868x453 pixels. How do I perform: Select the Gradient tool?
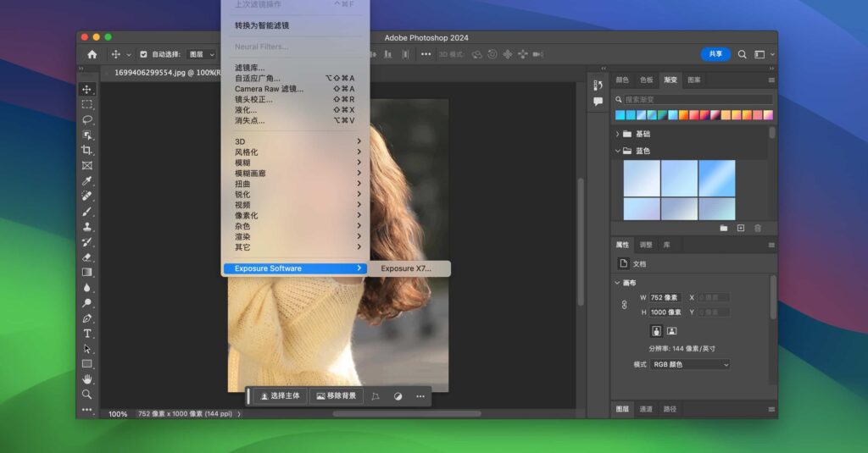[x=87, y=272]
